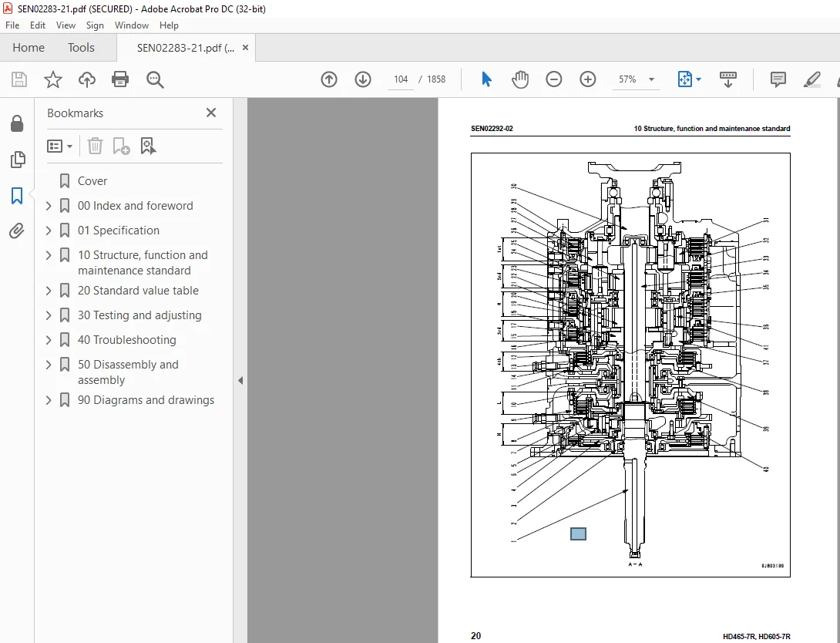Jump to 50 Disassembly and assembly
The width and height of the screenshot is (840, 643).
(128, 372)
